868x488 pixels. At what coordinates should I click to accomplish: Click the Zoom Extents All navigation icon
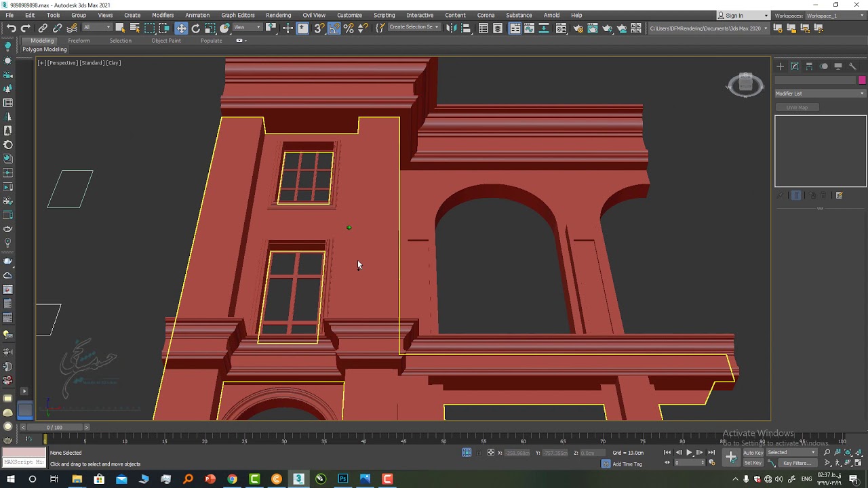[x=858, y=452]
